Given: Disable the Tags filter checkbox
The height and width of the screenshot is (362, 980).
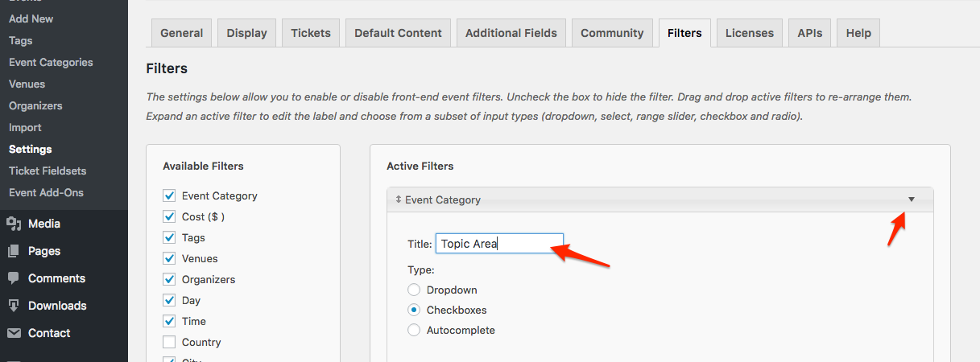Looking at the screenshot, I should click(x=169, y=237).
